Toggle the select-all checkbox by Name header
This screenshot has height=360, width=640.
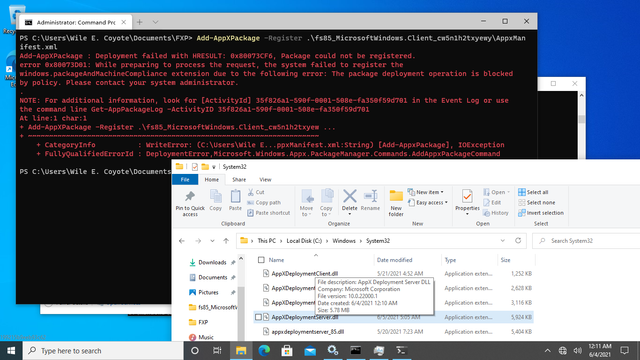click(261, 260)
